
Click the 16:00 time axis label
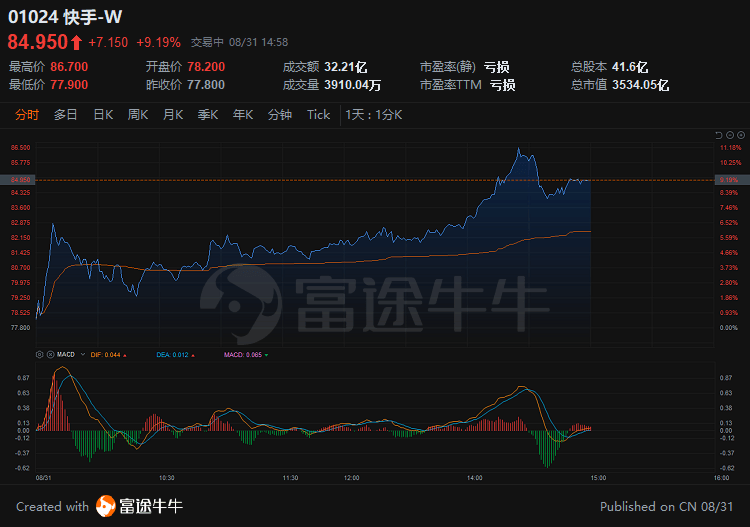721,478
